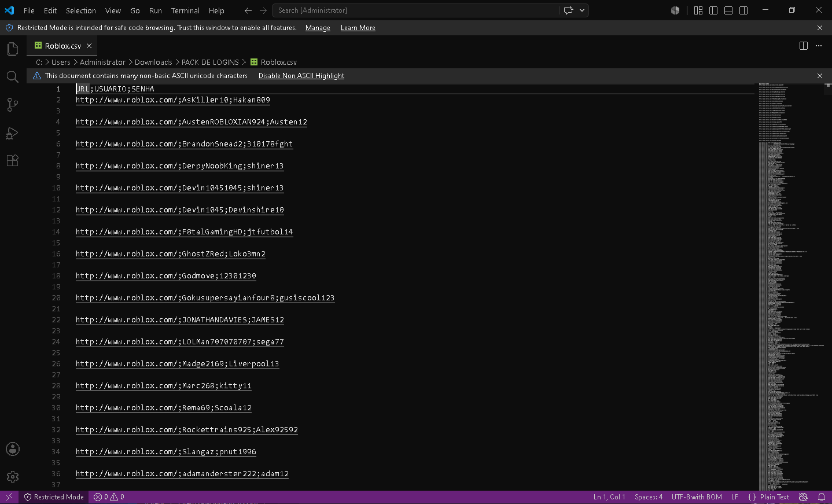Click the CSV file icon in the breadcrumb
This screenshot has width=832, height=504.
pyautogui.click(x=254, y=62)
